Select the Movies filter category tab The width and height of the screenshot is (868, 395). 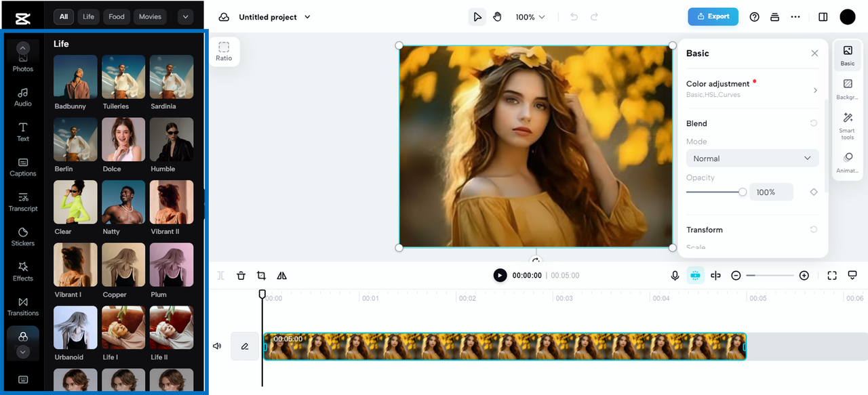[x=150, y=16]
